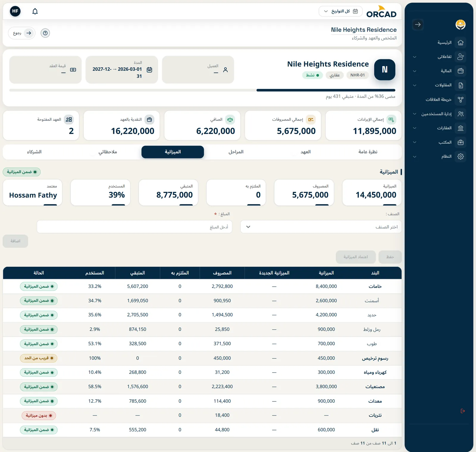The height and width of the screenshot is (452, 476).
Task: Switch to the المراحل tab
Action: [236, 152]
